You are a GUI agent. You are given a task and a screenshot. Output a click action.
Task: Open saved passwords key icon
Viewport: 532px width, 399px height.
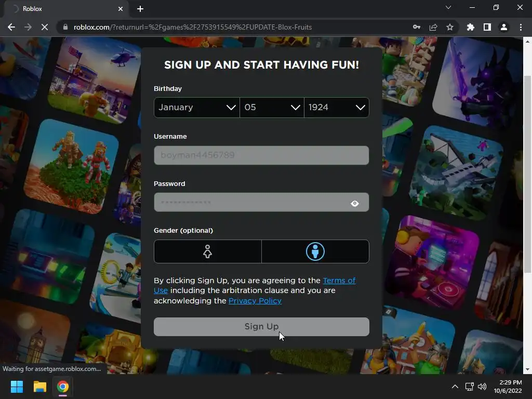(x=417, y=27)
